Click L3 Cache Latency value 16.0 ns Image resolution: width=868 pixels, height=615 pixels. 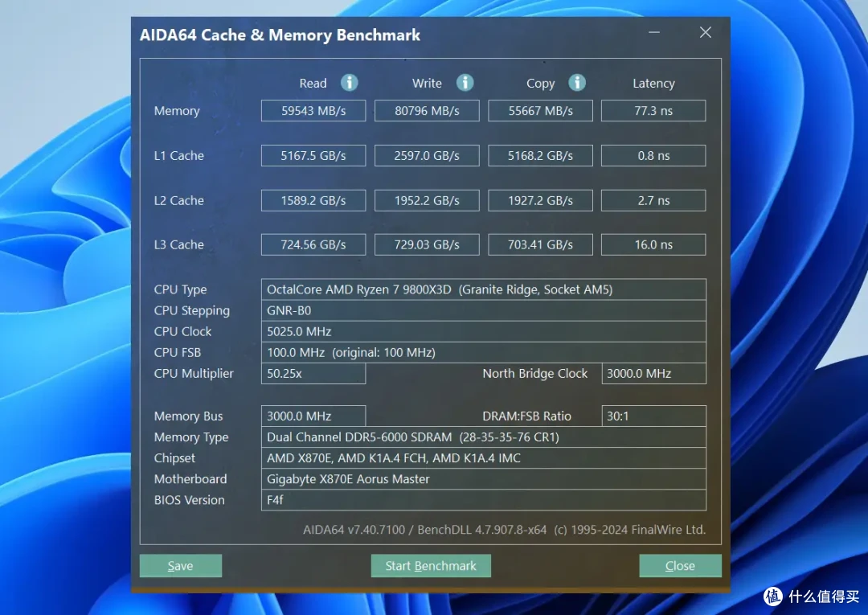tap(653, 244)
